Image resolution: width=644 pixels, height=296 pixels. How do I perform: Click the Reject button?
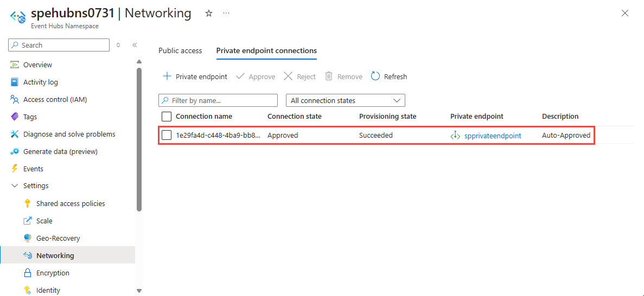click(x=300, y=76)
